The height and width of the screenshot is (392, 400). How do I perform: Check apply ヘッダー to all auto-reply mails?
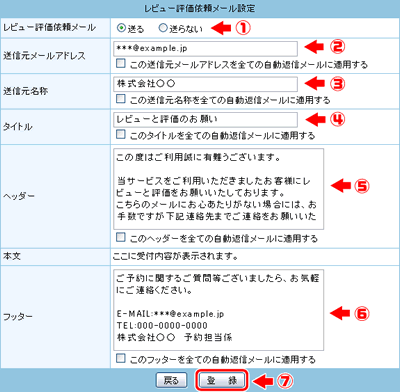point(121,237)
